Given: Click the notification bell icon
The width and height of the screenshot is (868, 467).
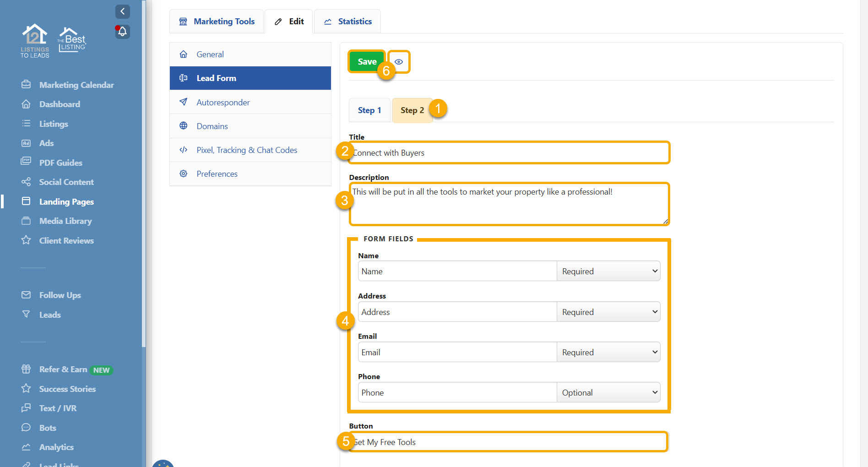Looking at the screenshot, I should click(122, 32).
